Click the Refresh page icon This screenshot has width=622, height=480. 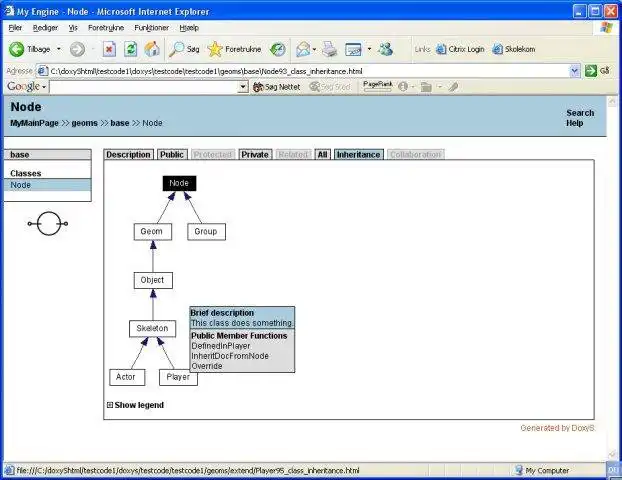click(x=131, y=49)
